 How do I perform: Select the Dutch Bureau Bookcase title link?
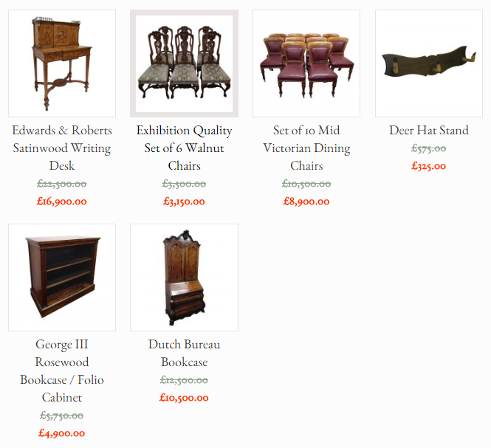(184, 353)
